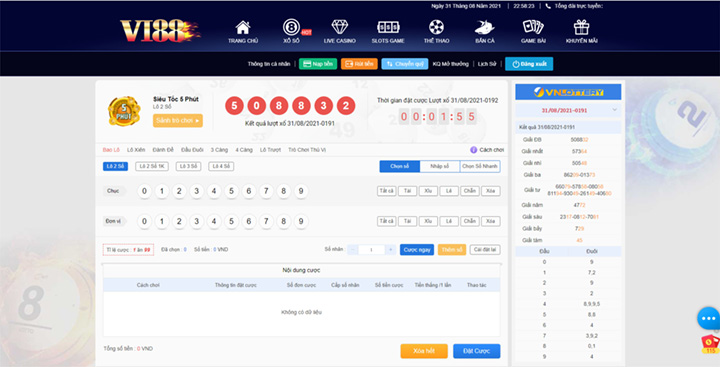Image resolution: width=720 pixels, height=367 pixels.
Task: Open the blue chat bubble icon
Action: [x=709, y=318]
